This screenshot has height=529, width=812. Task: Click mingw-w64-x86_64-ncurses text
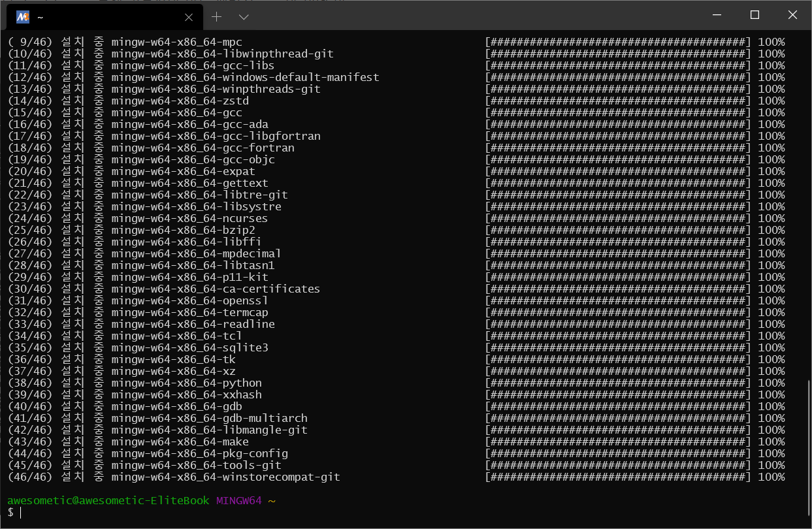click(x=190, y=218)
